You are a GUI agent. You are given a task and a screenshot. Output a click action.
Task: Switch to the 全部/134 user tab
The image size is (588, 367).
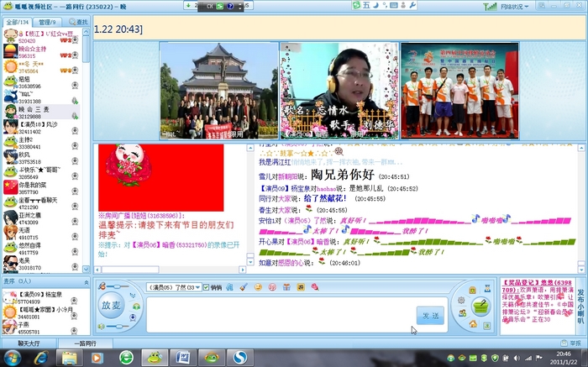point(18,22)
